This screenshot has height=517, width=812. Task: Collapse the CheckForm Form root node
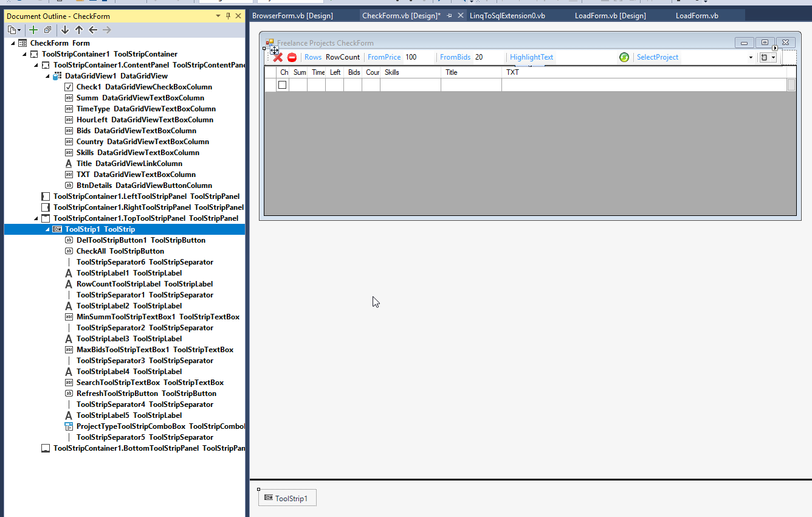pyautogui.click(x=13, y=43)
